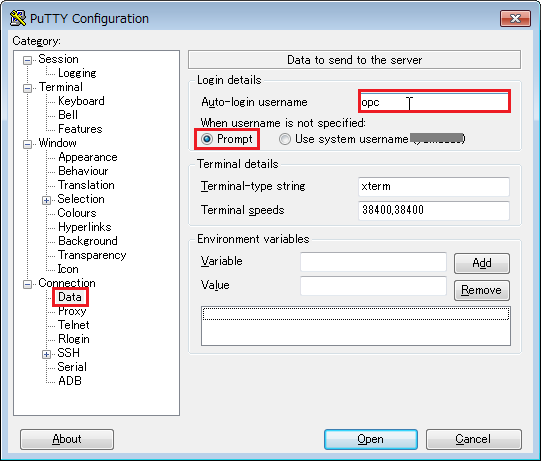Open the Logging category
This screenshot has height=461, width=541.
77,73
